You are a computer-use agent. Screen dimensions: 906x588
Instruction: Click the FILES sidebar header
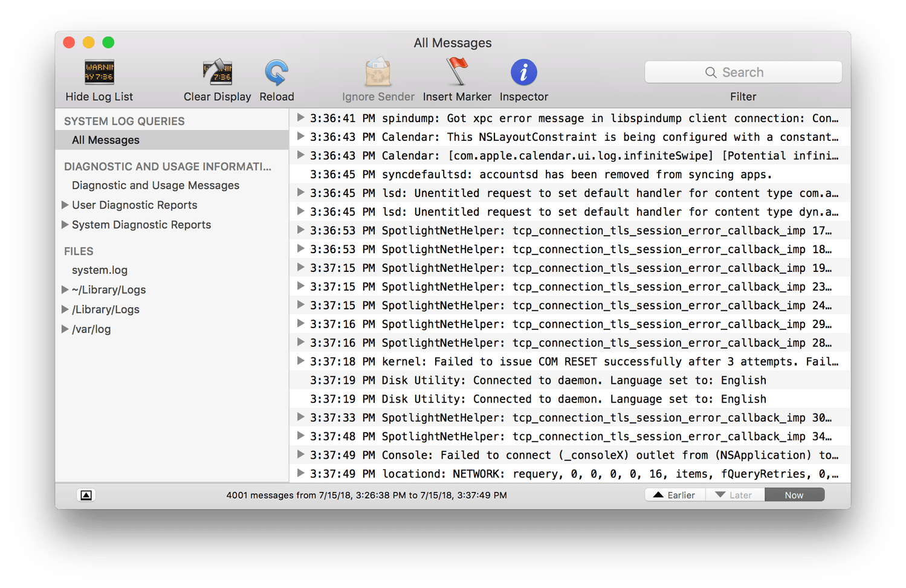point(79,251)
